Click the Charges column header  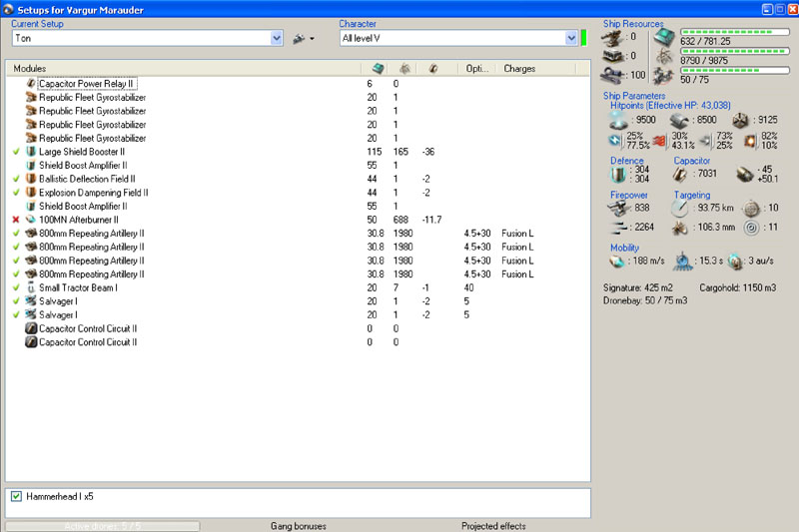519,69
